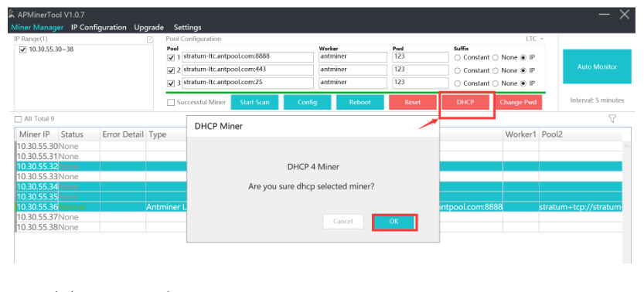Click the pool 3 Pwd field
Screen dimensions: 644x292
(x=420, y=83)
